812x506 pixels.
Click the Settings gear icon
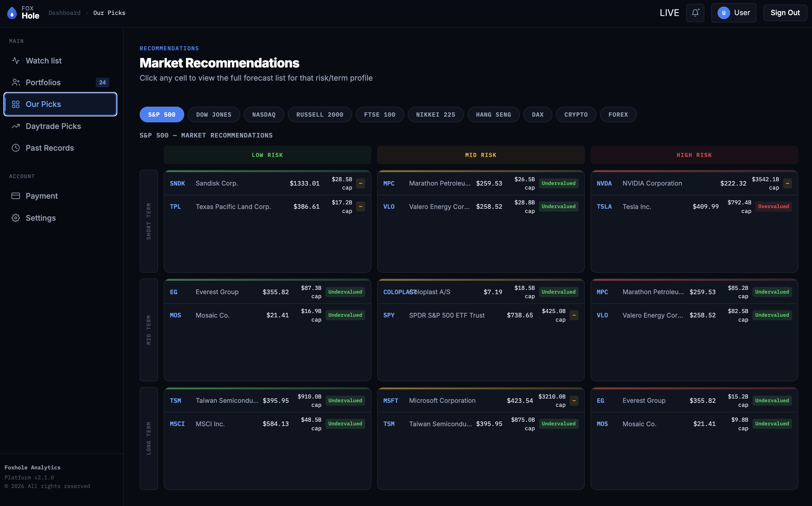click(16, 218)
